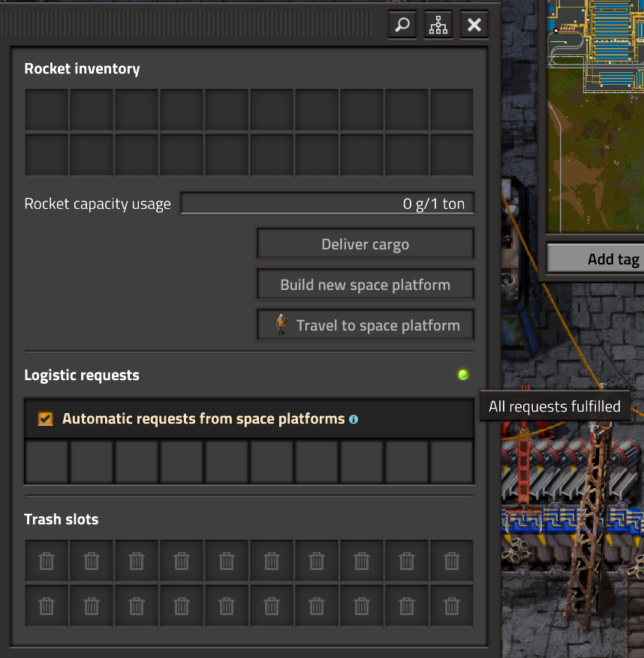The height and width of the screenshot is (658, 644).
Task: Disable automatic requests from space platforms
Action: point(46,419)
